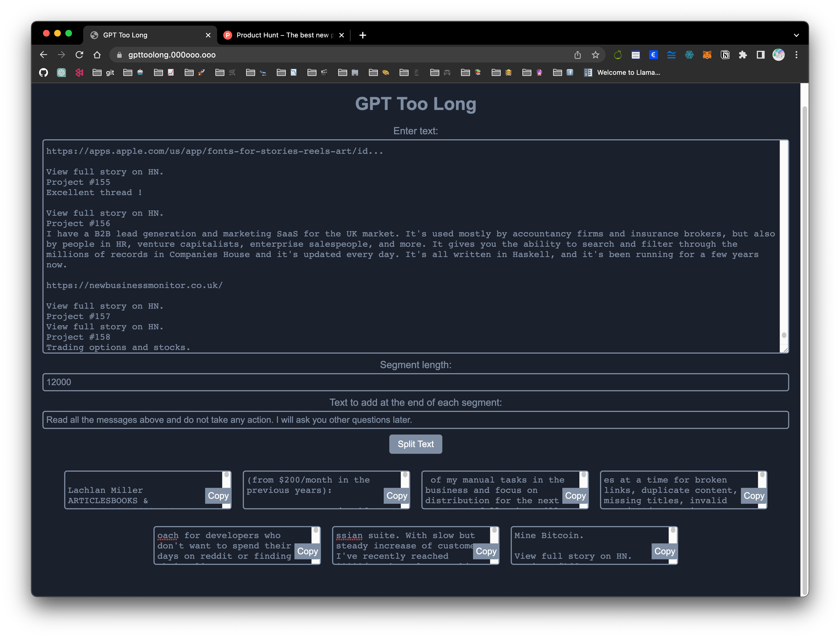Image resolution: width=840 pixels, height=638 pixels.
Task: Open the blue card-stack extension
Action: (636, 55)
